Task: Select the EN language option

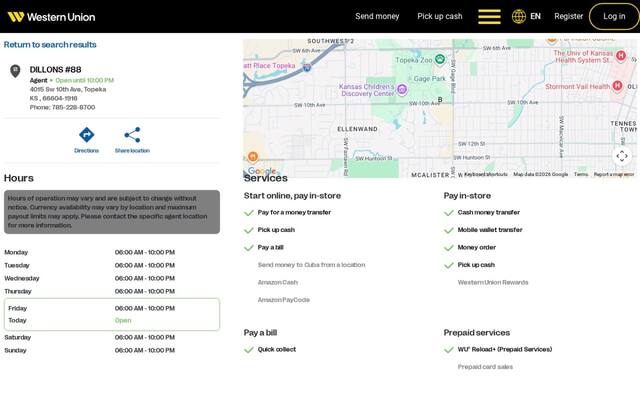Action: (x=535, y=16)
